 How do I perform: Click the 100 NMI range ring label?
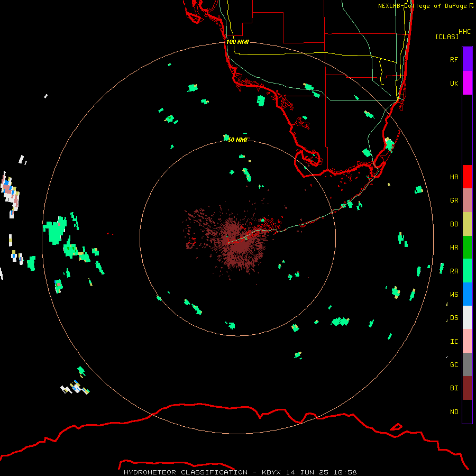237,42
